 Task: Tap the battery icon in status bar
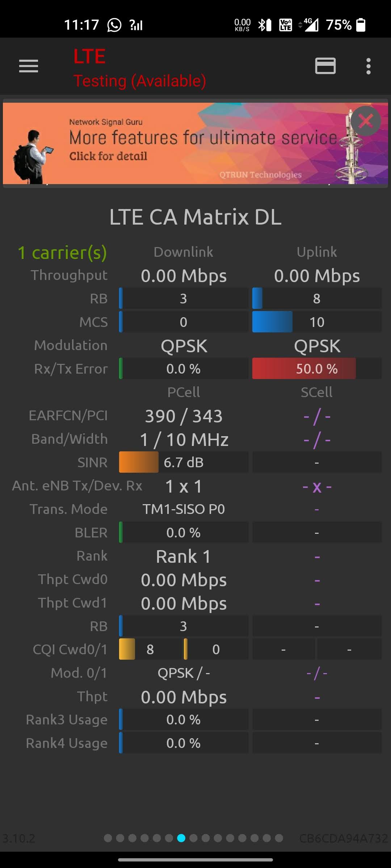coord(361,25)
